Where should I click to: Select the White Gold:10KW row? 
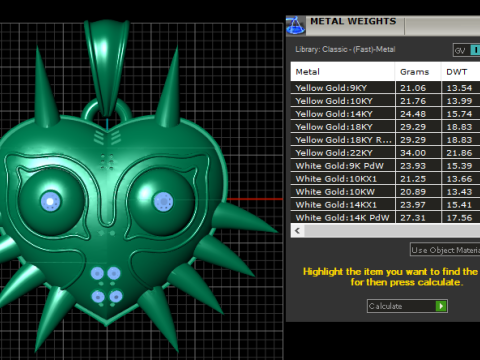coord(385,192)
